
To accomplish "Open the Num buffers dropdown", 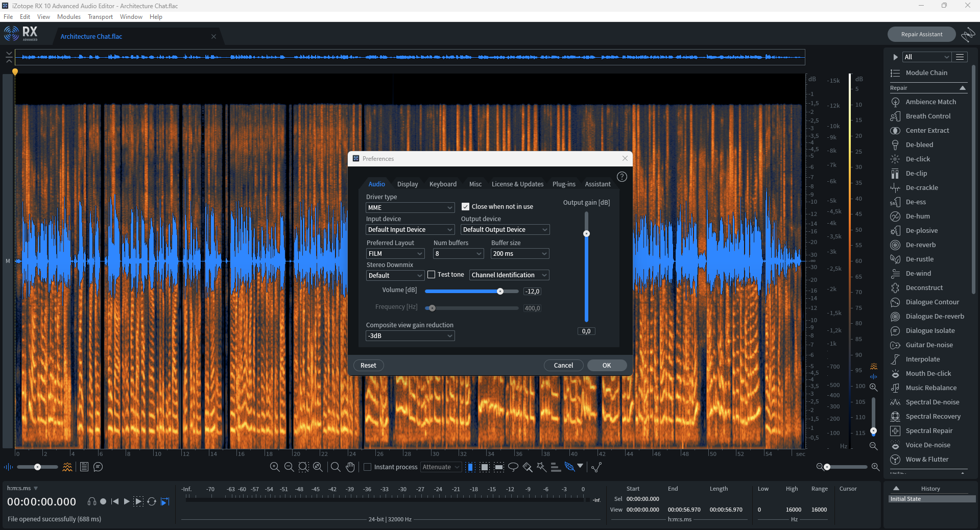I will pyautogui.click(x=458, y=254).
